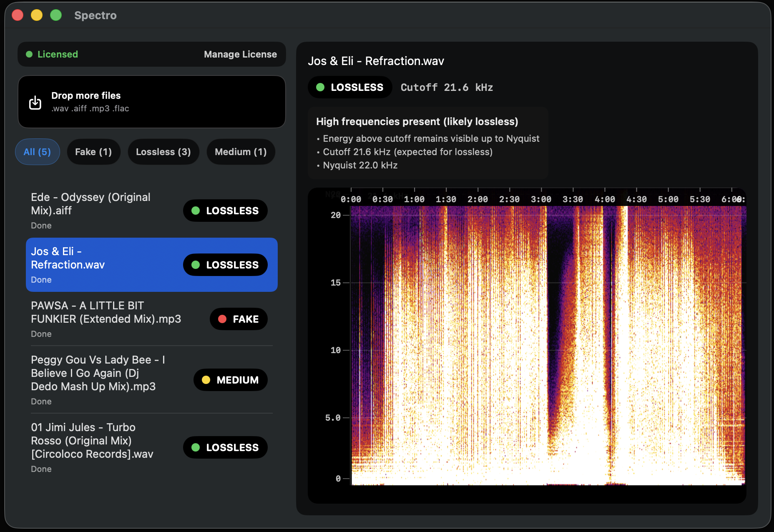Click the LOSSLESS badge in the detail header
The image size is (774, 532).
(349, 87)
